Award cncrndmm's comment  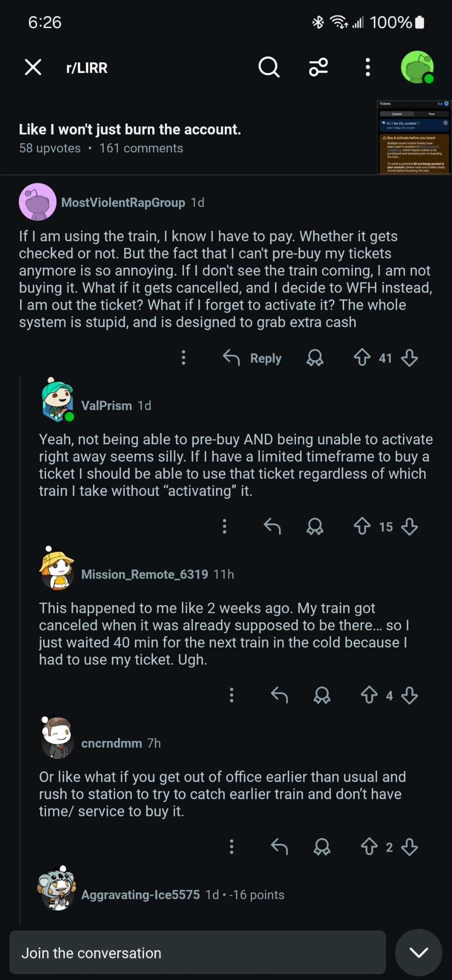pyautogui.click(x=322, y=847)
